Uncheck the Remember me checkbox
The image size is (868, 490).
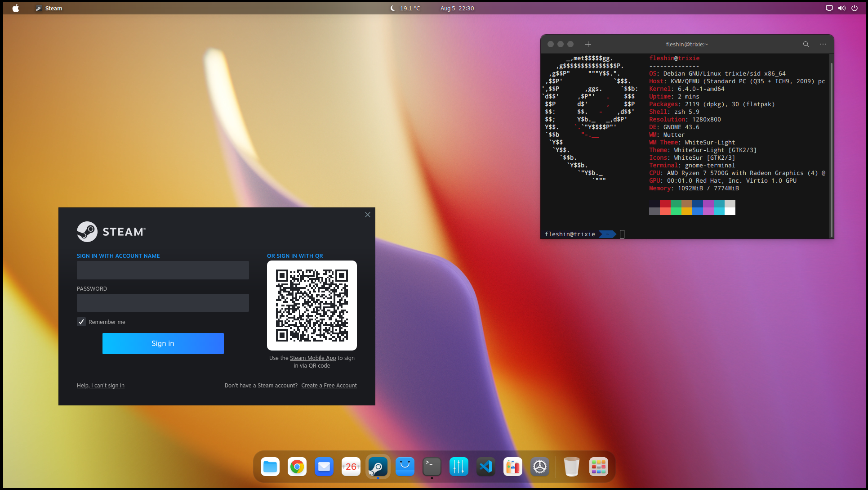click(81, 322)
